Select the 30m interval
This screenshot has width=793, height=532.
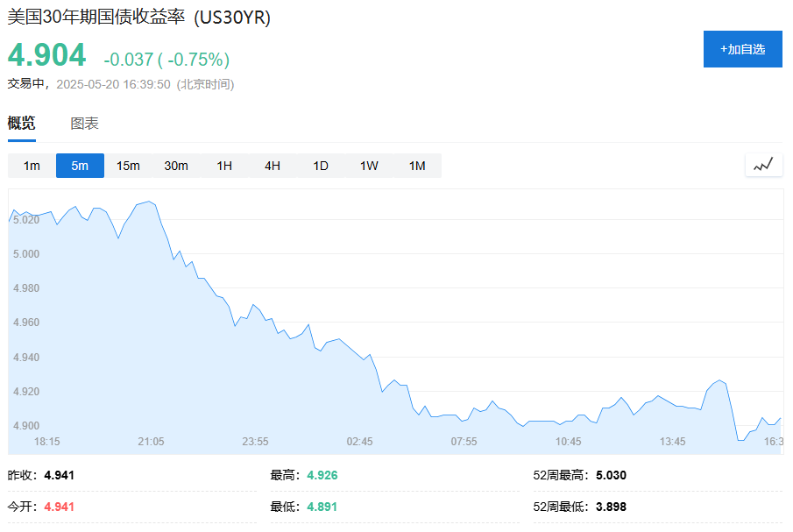point(175,165)
